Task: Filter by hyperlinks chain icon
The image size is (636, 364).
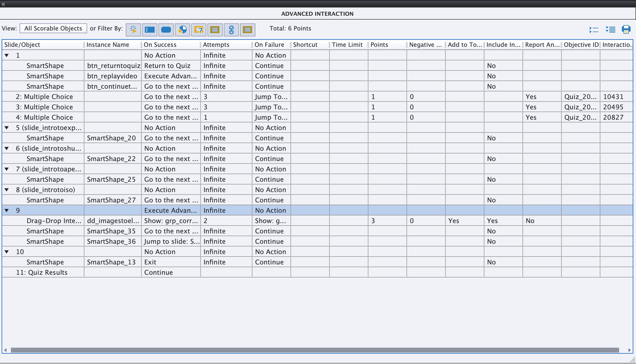Action: pyautogui.click(x=231, y=29)
